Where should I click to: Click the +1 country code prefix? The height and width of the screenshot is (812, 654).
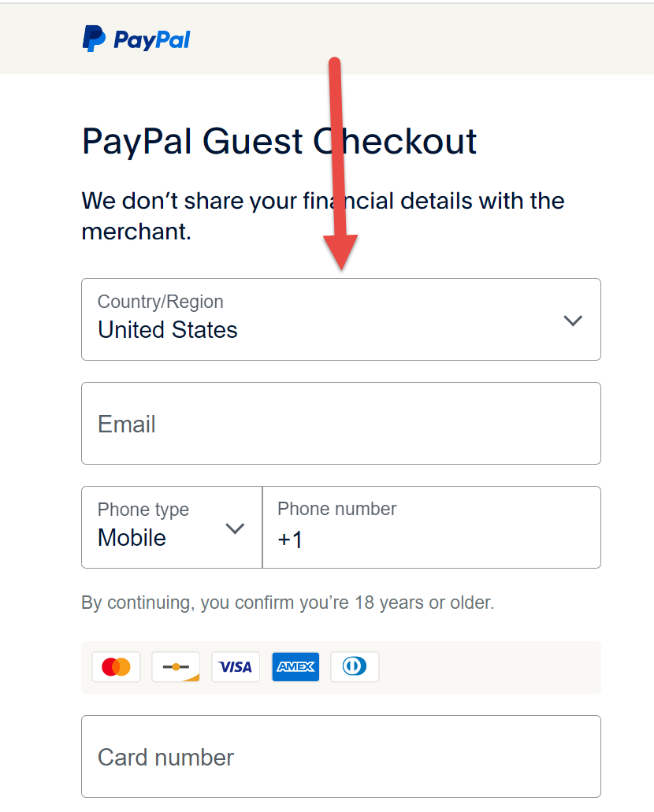click(290, 540)
